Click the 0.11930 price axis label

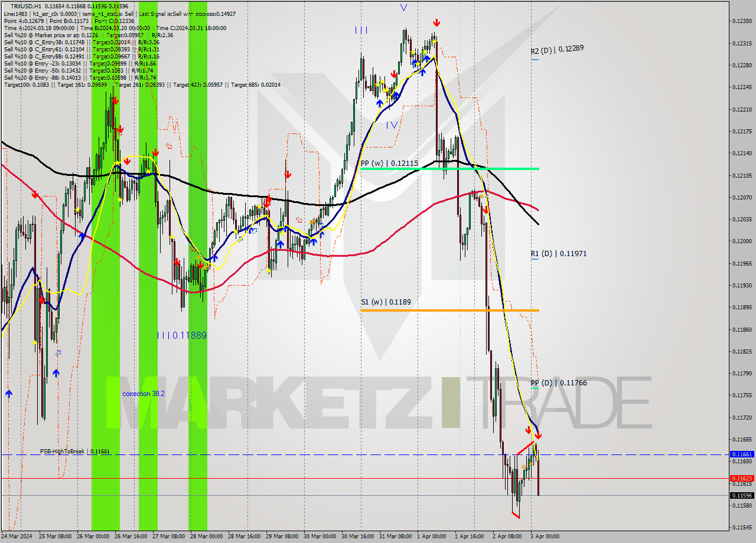pos(742,286)
